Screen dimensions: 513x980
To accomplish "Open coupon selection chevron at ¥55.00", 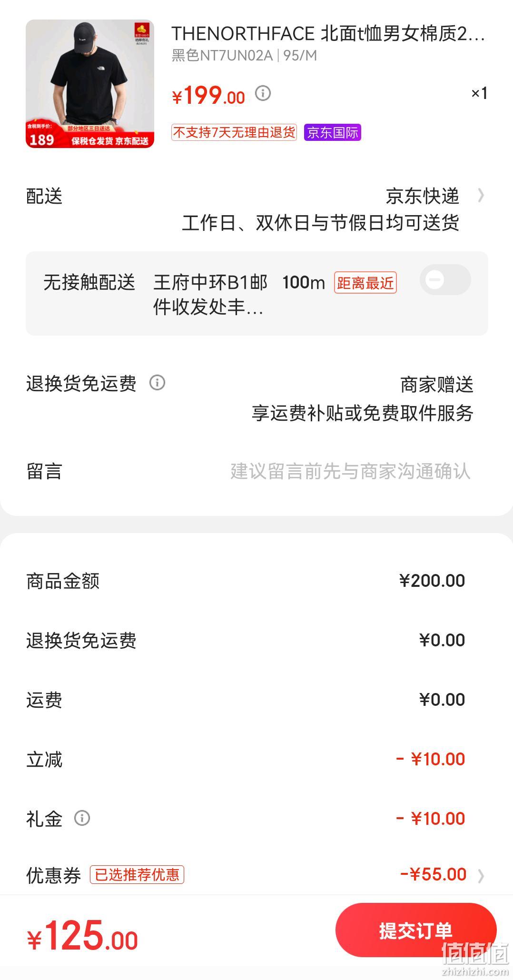I will click(x=481, y=875).
